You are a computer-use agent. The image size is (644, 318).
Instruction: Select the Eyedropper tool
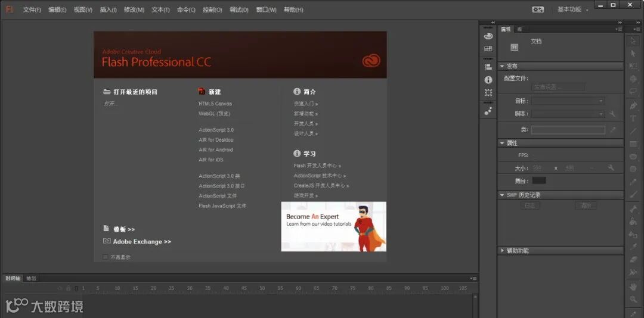pyautogui.click(x=633, y=247)
